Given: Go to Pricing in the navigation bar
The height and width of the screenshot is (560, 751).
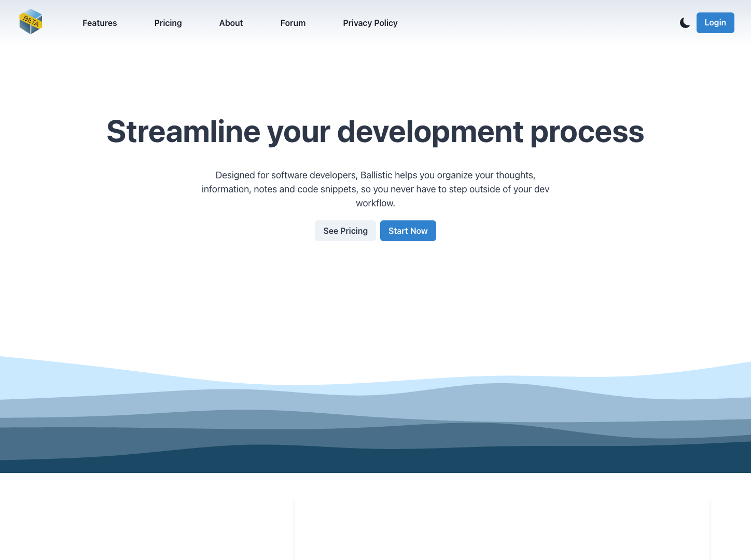Looking at the screenshot, I should click(x=168, y=23).
